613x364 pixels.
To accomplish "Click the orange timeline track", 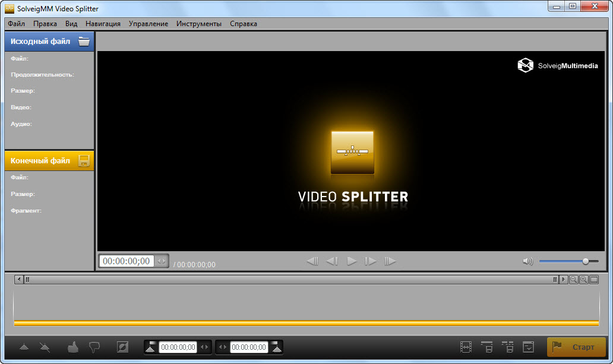I will pyautogui.click(x=306, y=323).
